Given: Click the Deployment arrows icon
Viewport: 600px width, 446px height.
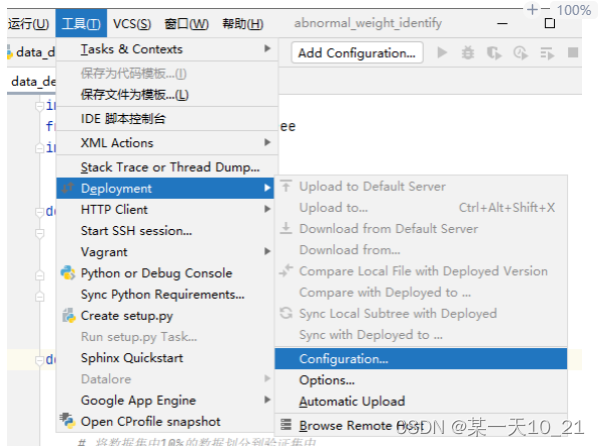Looking at the screenshot, I should coord(68,188).
